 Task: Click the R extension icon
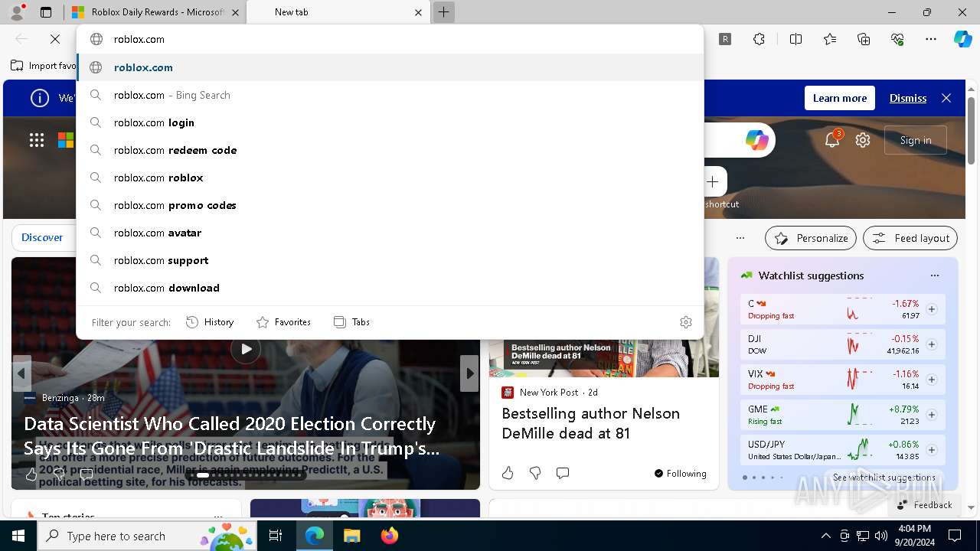(725, 39)
